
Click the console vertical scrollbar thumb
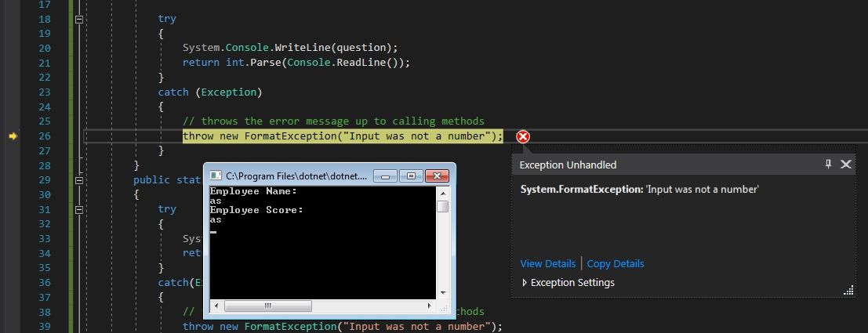tap(443, 207)
